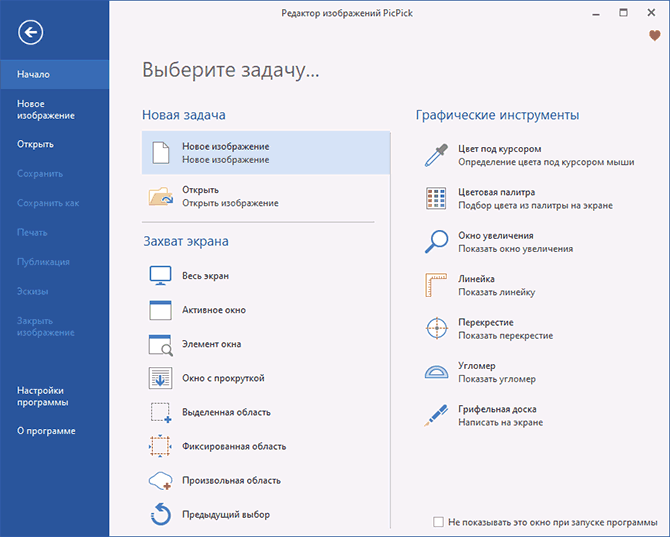Click 'Показать окно увеличения' text
Image resolution: width=670 pixels, height=537 pixels.
[515, 249]
